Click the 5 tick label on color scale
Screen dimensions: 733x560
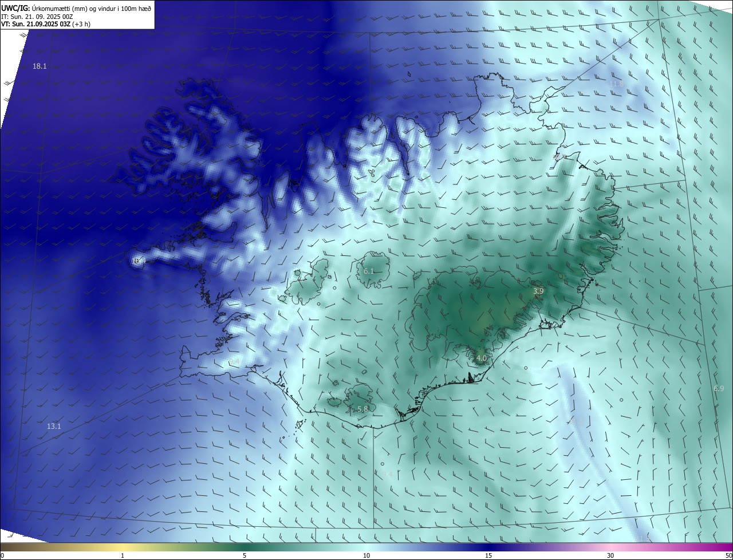[245, 555]
